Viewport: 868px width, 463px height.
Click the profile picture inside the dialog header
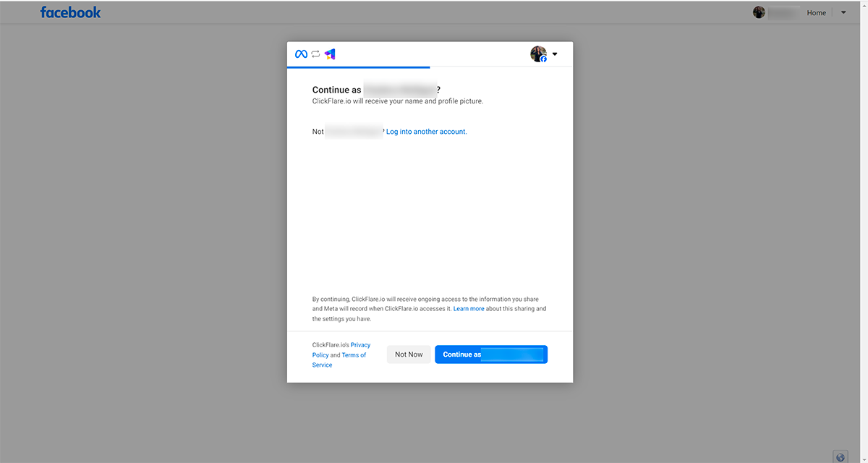538,54
